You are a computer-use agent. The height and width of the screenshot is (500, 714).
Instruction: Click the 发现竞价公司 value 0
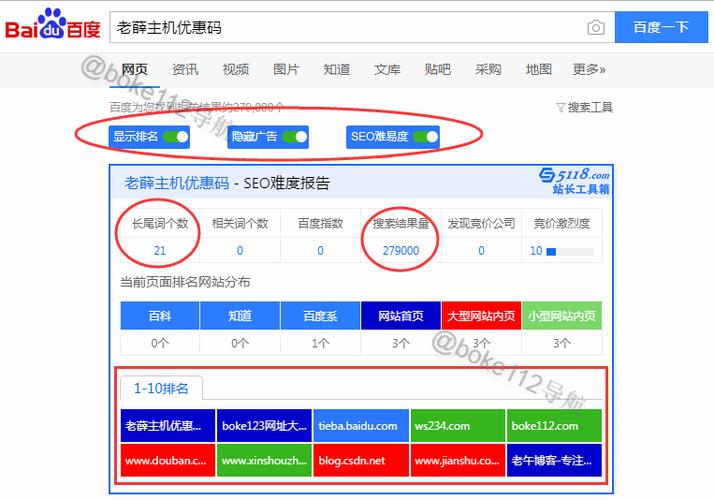coord(481,250)
